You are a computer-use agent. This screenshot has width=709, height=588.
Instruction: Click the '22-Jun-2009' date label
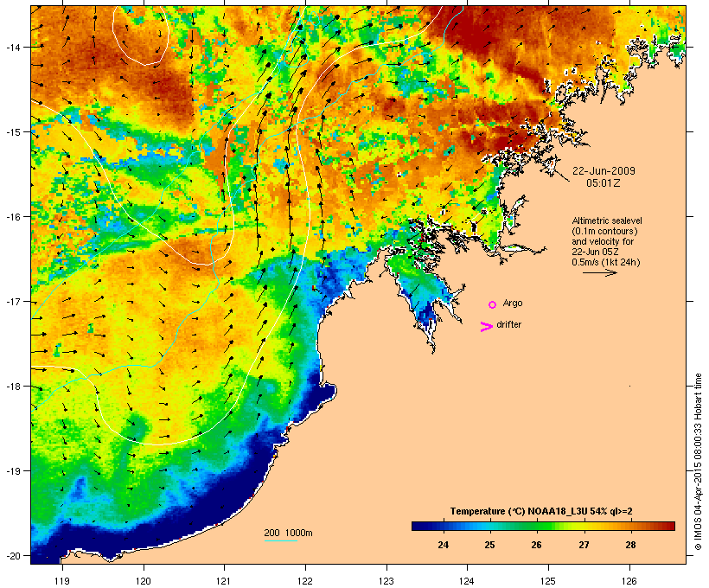604,171
